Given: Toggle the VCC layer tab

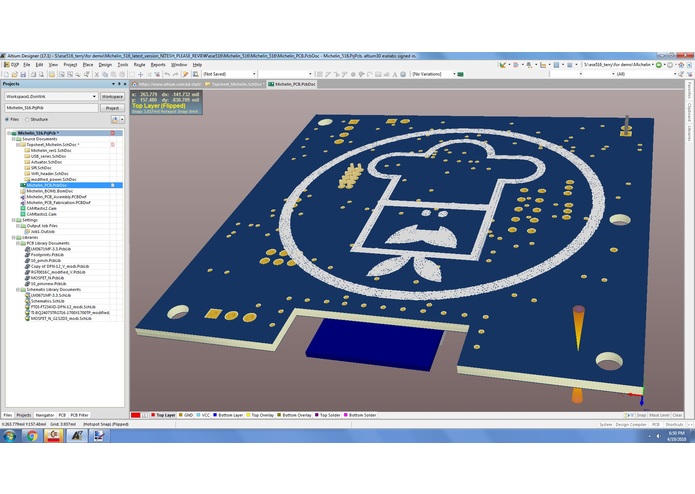Looking at the screenshot, I should click(x=203, y=415).
